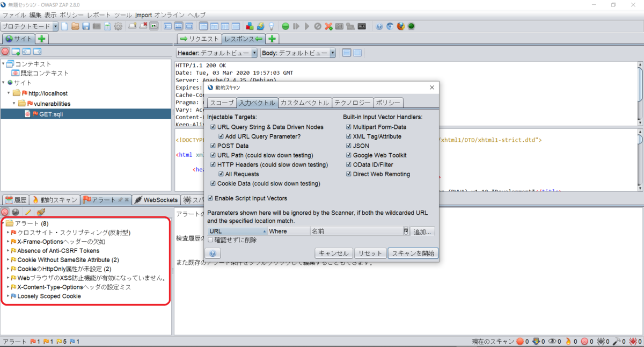Screen dimensions: 644x347
Task: Click the red X break points icon
Action: pos(328,26)
